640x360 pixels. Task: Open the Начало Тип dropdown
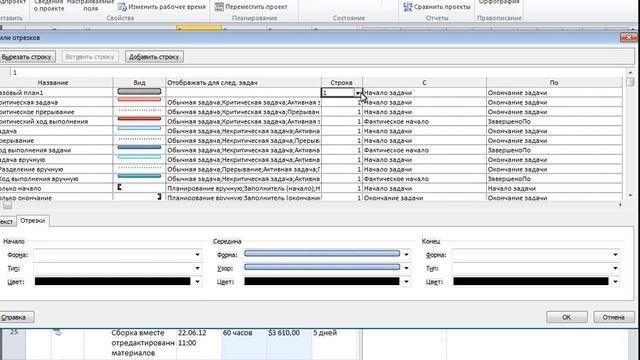point(197,268)
